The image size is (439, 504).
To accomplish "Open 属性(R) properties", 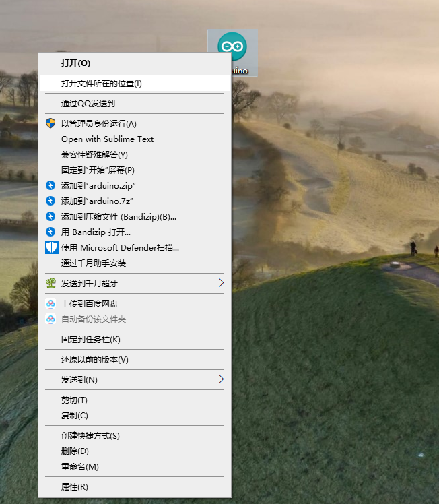I will pos(135,486).
